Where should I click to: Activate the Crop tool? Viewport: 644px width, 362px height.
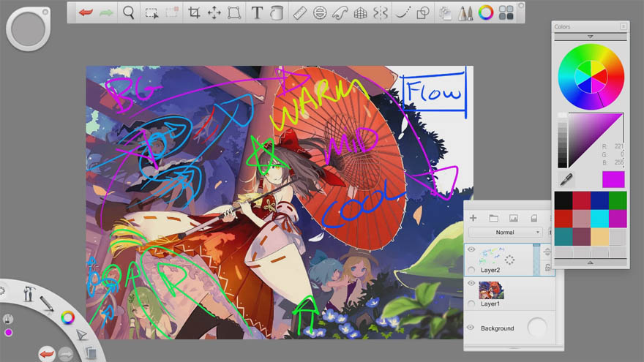tap(194, 12)
